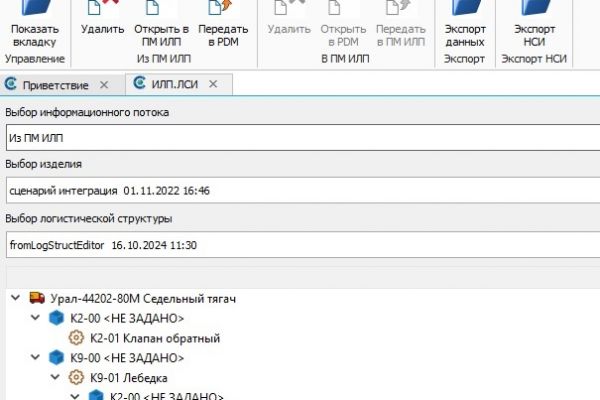Click the Экспорт НСИ group label

click(534, 59)
